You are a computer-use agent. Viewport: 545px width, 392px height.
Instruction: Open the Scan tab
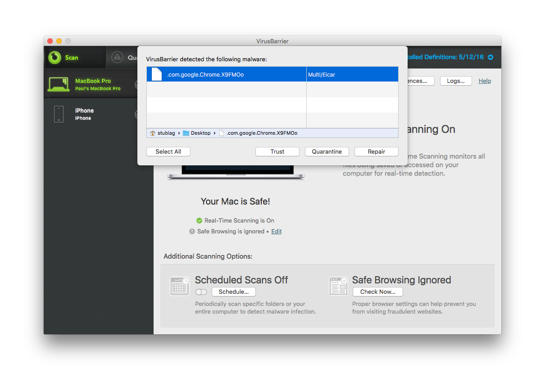(75, 57)
